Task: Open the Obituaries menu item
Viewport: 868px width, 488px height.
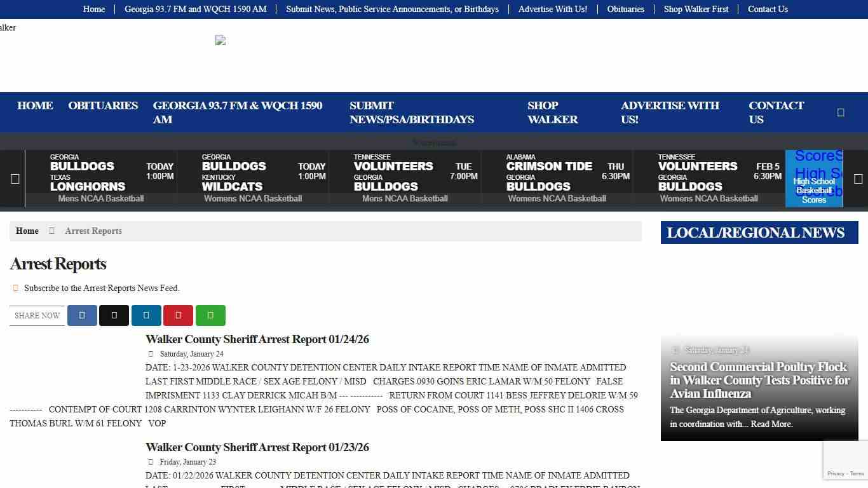Action: click(625, 9)
